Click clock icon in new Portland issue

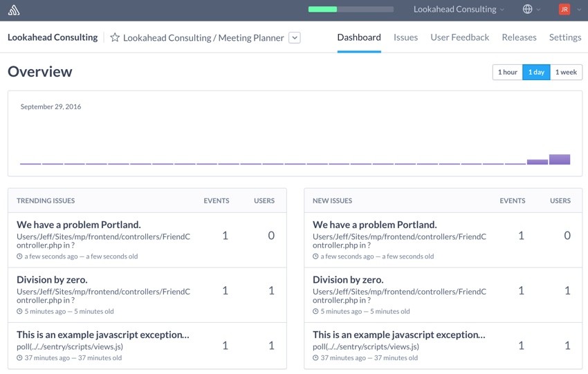coord(315,256)
